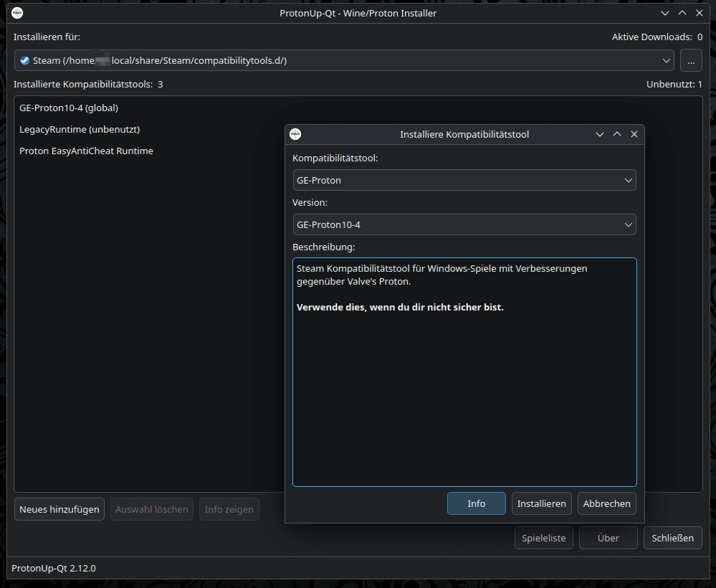Image resolution: width=716 pixels, height=588 pixels.
Task: Click inside the Beschreibung description text box
Action: click(464, 372)
